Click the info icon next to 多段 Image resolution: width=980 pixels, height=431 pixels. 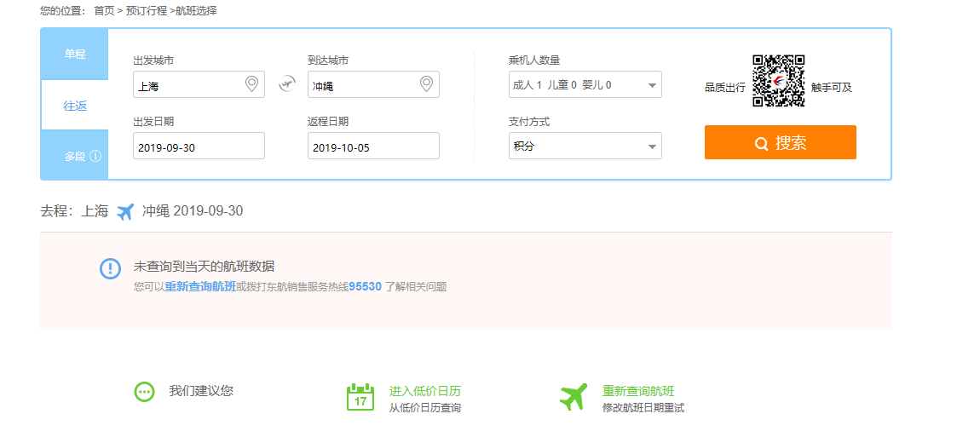click(x=95, y=157)
